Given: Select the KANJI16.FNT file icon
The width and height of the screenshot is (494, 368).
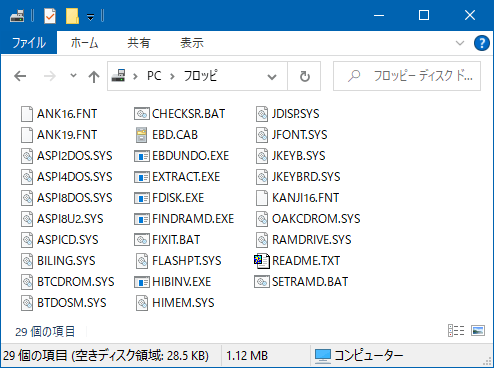Looking at the screenshot, I should click(262, 198).
